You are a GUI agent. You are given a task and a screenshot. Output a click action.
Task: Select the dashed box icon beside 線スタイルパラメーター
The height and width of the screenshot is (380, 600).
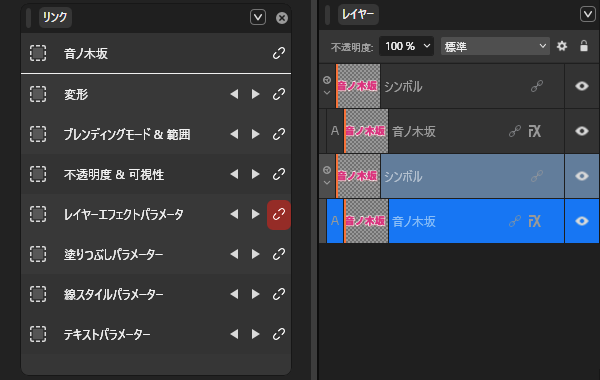tap(38, 294)
